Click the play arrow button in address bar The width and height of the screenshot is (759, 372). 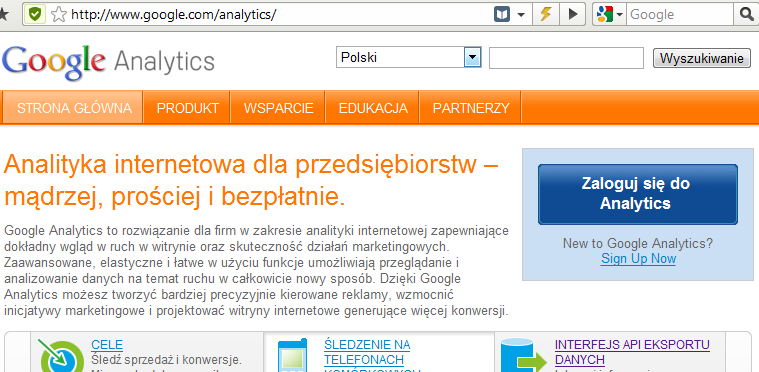573,15
